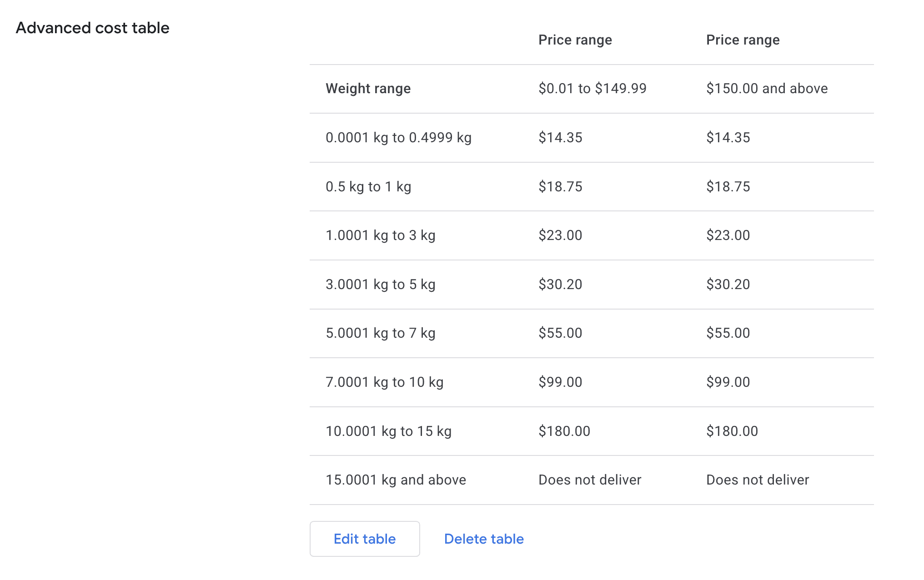Image resolution: width=924 pixels, height=580 pixels.
Task: Select the 7.0001 kg to 10 kg row
Action: [x=384, y=382]
